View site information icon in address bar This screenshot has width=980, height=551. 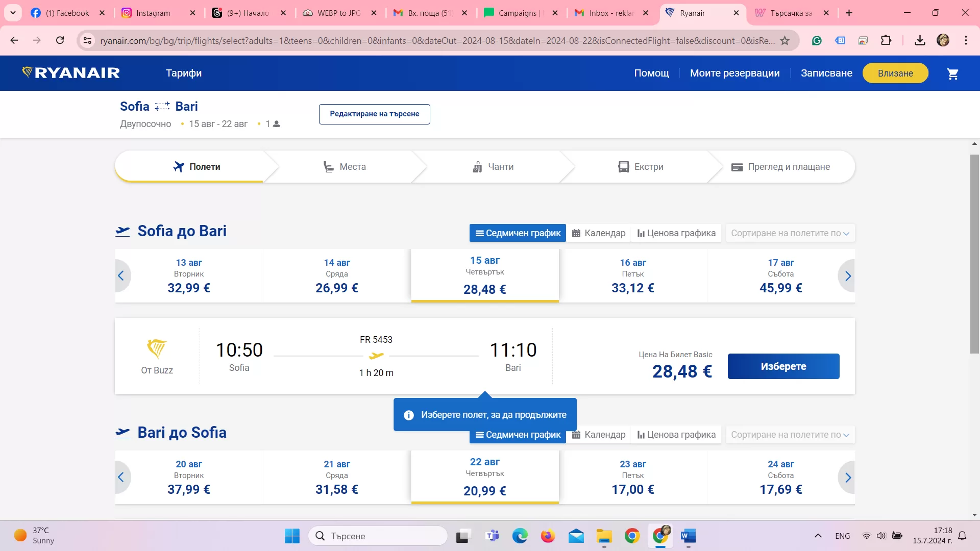point(88,40)
